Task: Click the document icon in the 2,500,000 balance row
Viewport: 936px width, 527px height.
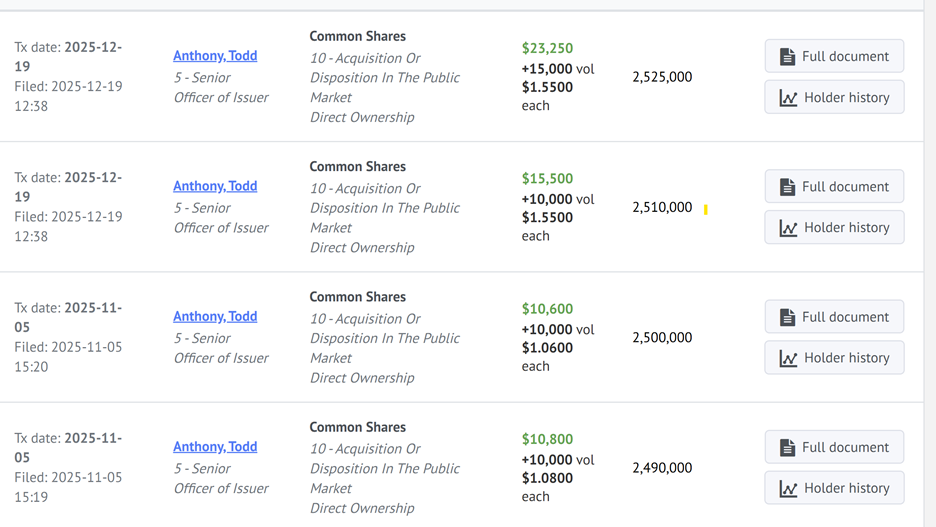Action: click(787, 317)
